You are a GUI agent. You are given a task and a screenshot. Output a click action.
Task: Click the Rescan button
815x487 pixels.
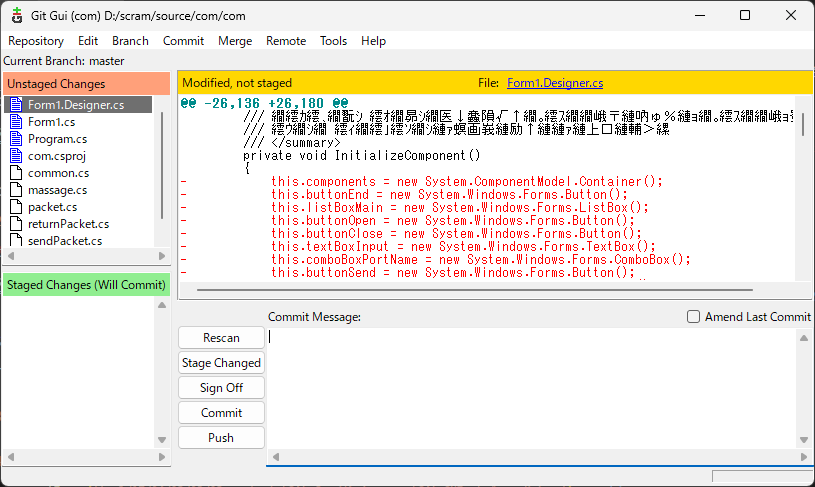pyautogui.click(x=221, y=338)
